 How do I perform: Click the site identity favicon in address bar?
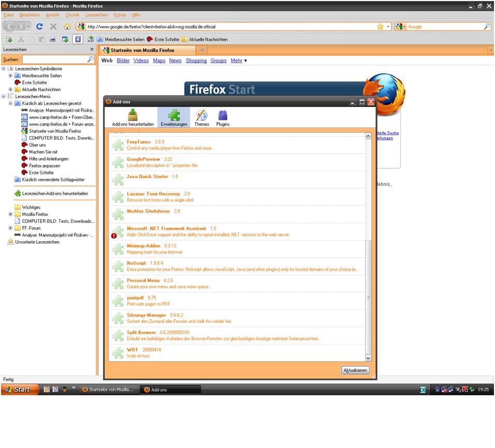81,26
